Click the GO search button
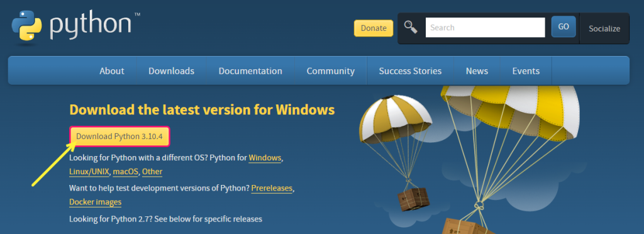This screenshot has width=644, height=234. [x=563, y=26]
